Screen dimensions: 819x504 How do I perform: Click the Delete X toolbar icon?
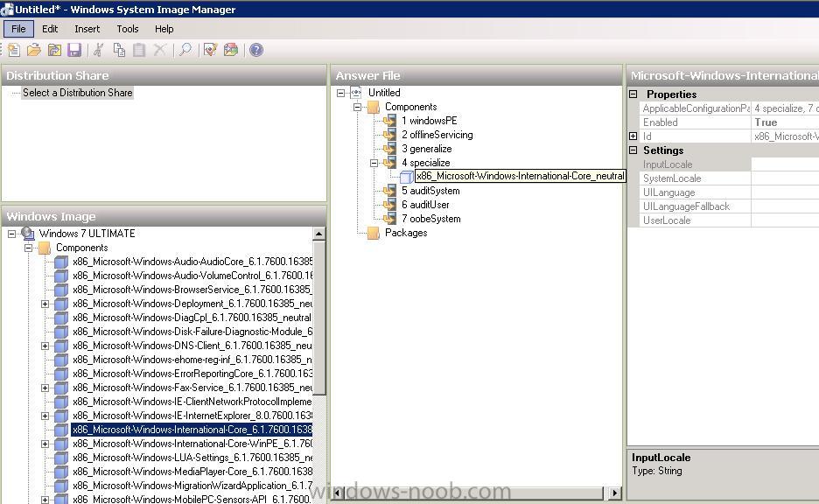tap(160, 50)
